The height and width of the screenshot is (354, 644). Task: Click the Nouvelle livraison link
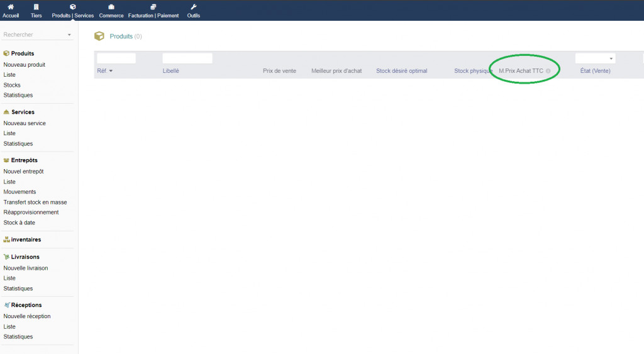(25, 268)
